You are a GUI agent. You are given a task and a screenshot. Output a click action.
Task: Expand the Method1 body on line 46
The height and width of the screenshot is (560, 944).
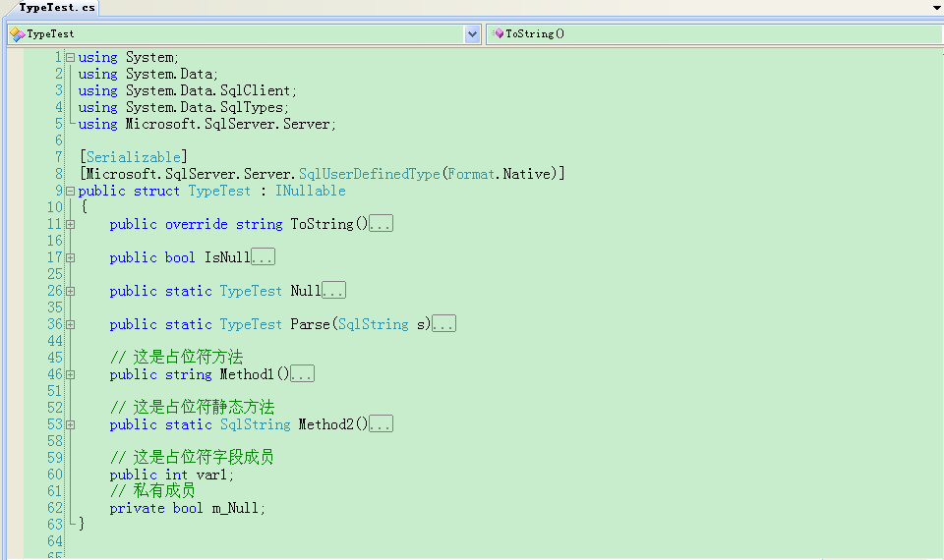(71, 374)
